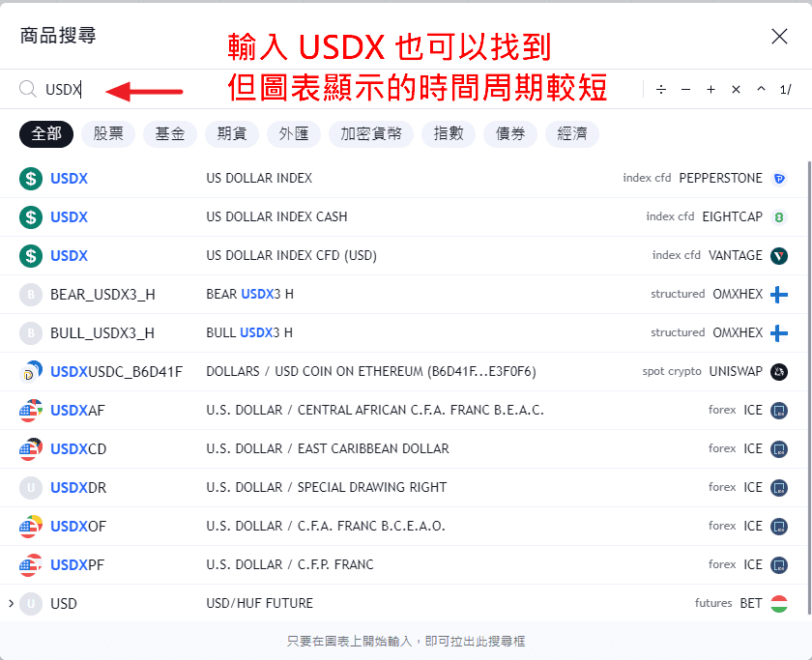The width and height of the screenshot is (812, 660).
Task: Insert the plus operator symbol
Action: point(710,90)
